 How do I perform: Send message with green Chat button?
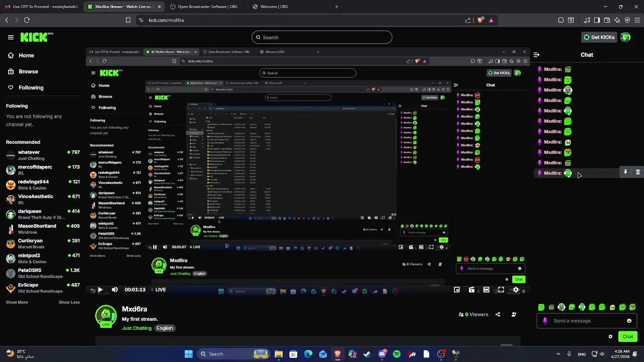click(628, 336)
